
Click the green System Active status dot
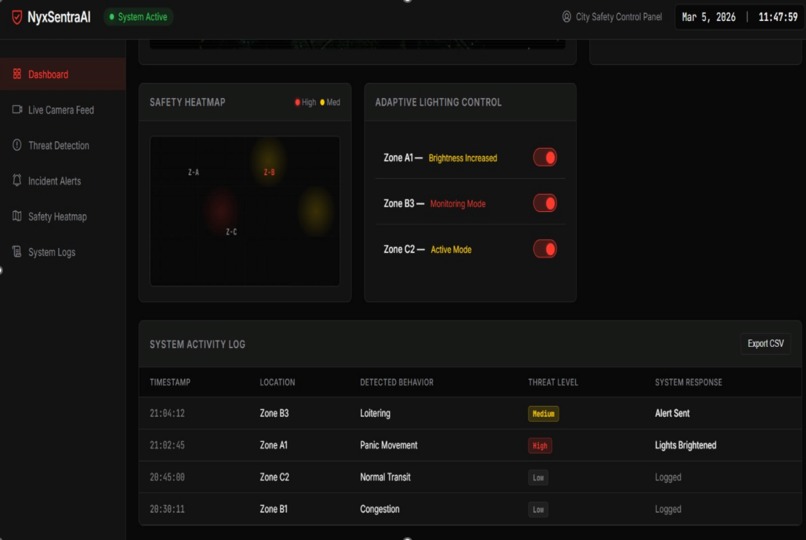(112, 17)
